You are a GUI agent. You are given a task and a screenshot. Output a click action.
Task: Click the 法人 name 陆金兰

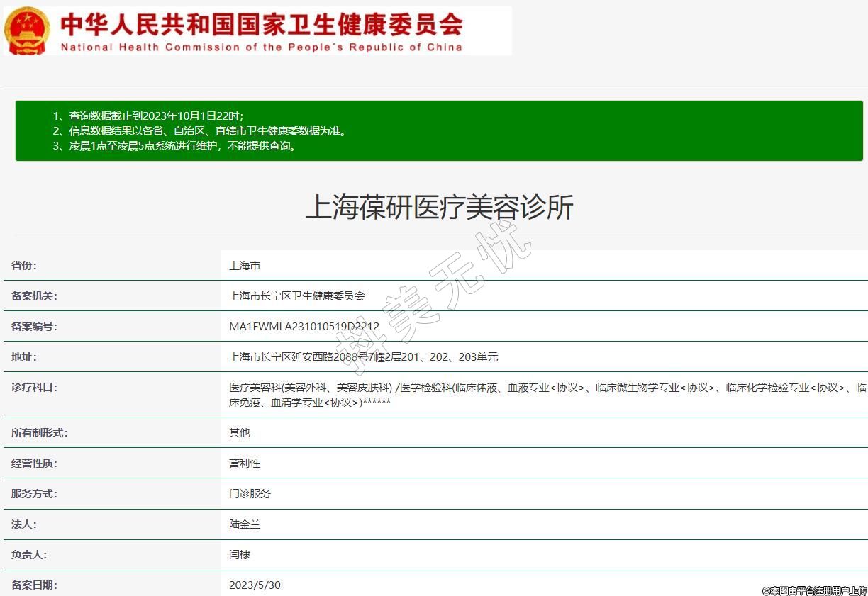point(245,524)
